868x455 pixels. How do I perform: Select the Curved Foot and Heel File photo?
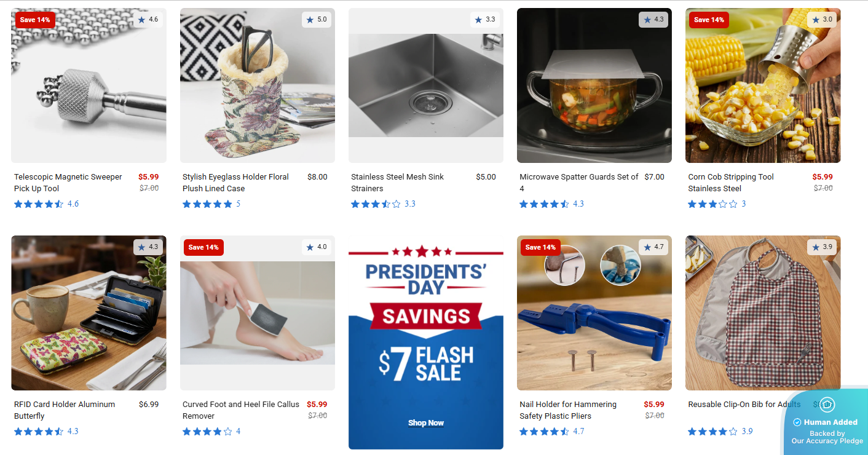pos(258,313)
